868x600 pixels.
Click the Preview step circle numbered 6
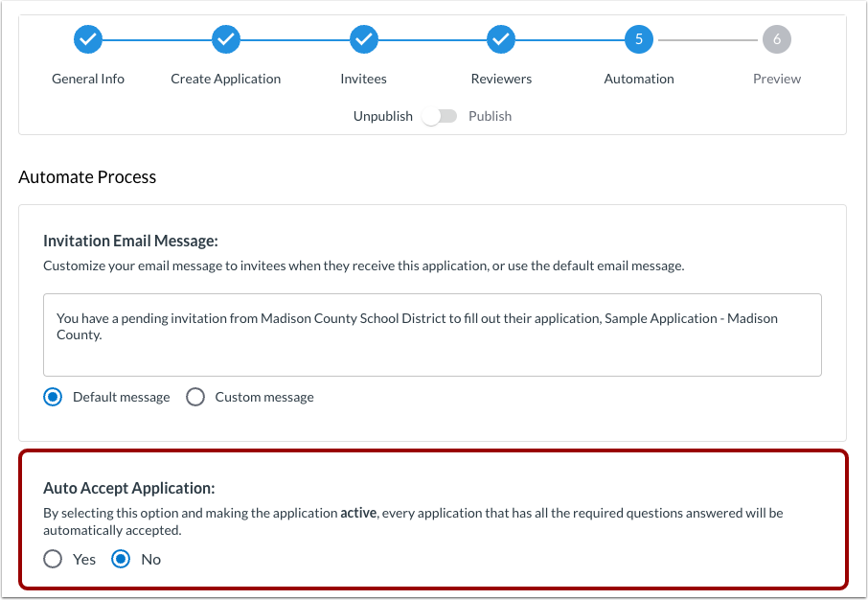[777, 39]
